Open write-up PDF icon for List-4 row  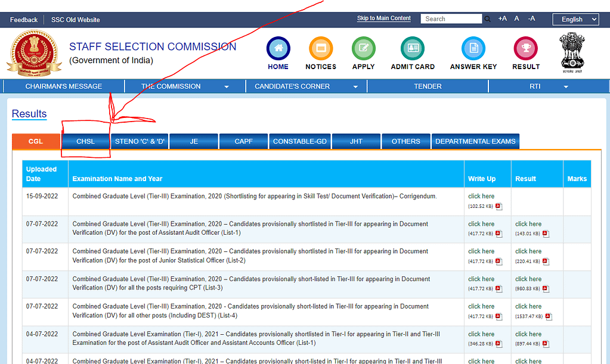[498, 316]
